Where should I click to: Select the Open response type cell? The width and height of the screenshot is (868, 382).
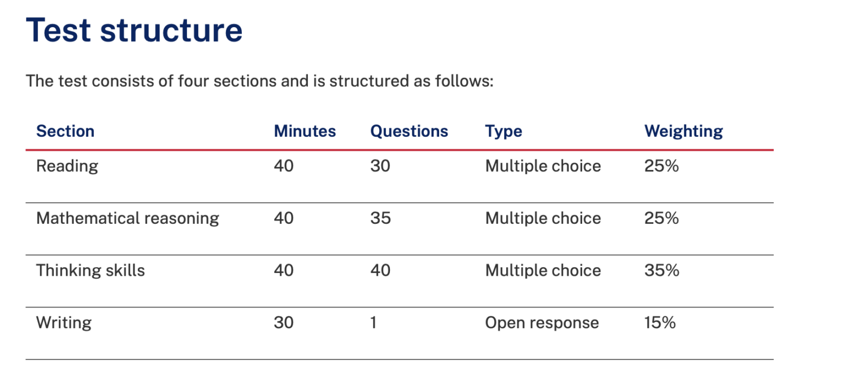tap(541, 323)
